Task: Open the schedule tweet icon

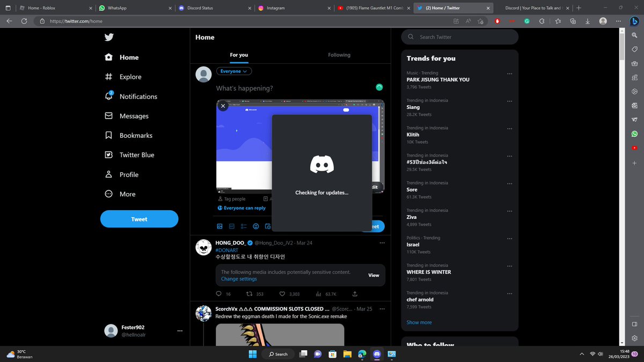Action: [x=268, y=226]
